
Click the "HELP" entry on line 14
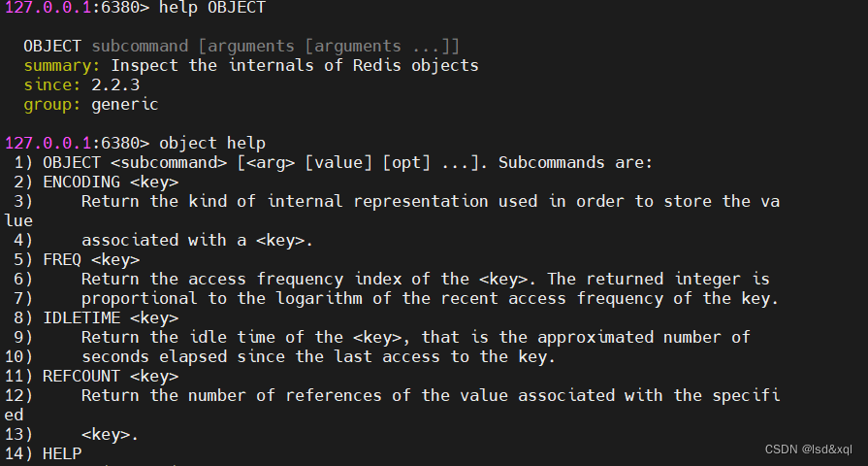point(62,453)
